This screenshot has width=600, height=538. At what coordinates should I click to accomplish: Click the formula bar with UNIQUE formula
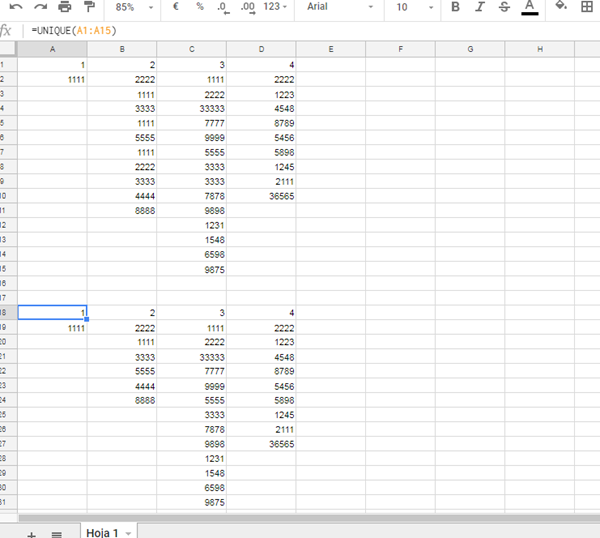300,31
